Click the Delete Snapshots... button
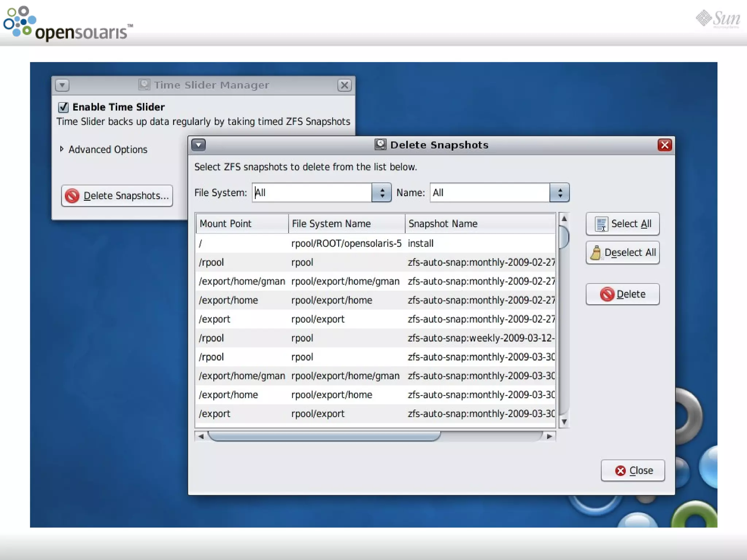The image size is (747, 560). pyautogui.click(x=117, y=196)
